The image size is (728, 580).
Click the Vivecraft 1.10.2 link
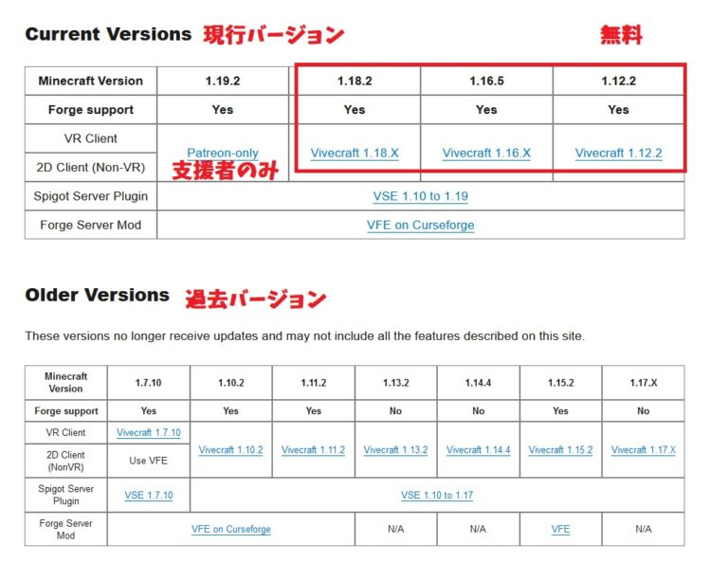tap(231, 450)
